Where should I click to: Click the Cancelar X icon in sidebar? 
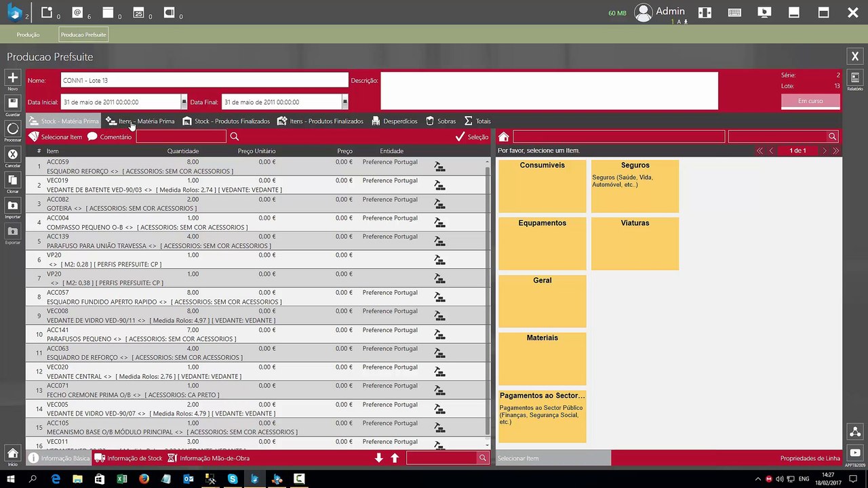(12, 155)
